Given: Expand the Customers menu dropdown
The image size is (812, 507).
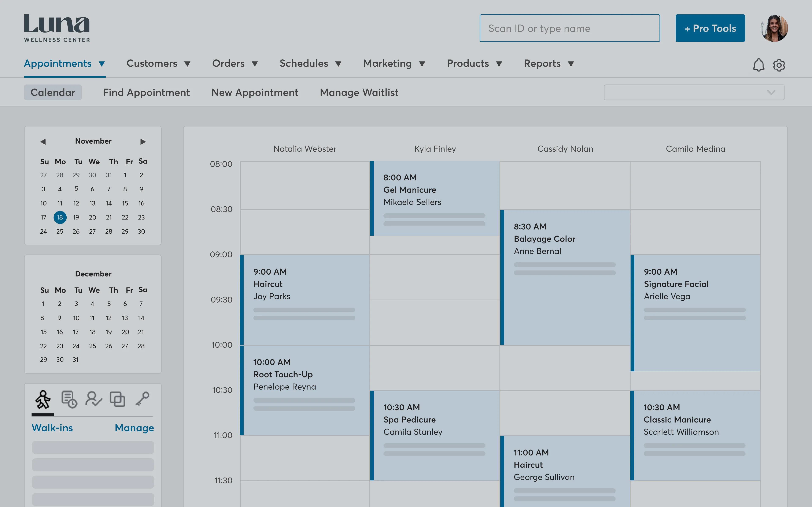Looking at the screenshot, I should point(158,64).
